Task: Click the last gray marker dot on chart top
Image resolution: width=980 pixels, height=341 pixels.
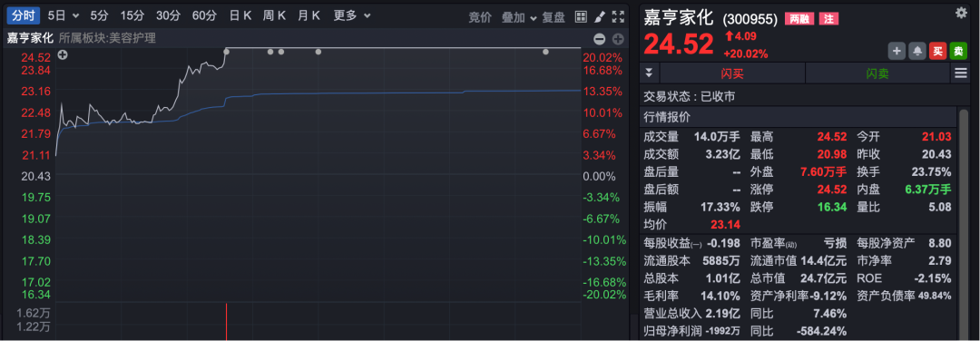Action: point(545,51)
